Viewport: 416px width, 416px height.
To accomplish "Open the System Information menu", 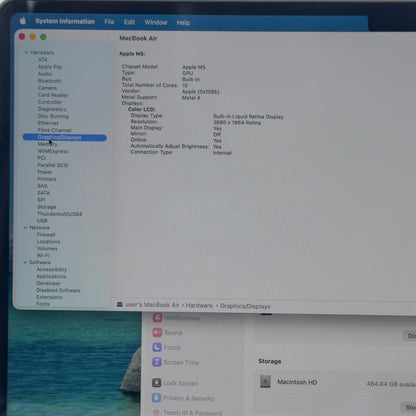I will [65, 21].
